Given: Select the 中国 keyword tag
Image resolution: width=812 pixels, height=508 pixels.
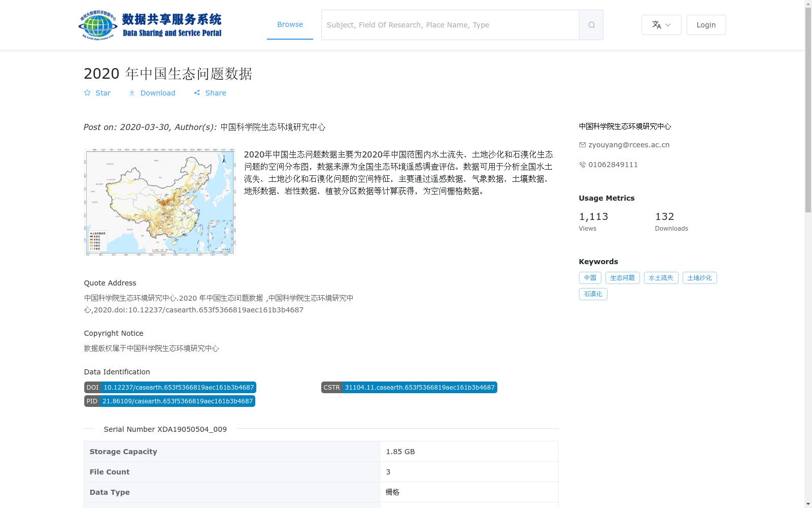Looking at the screenshot, I should click(590, 278).
